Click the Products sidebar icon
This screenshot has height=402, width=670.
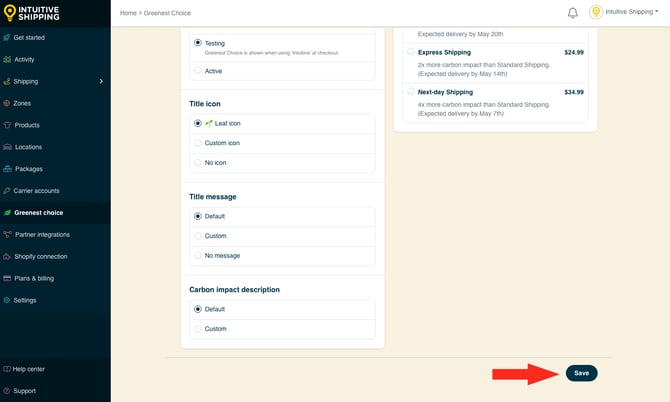pyautogui.click(x=8, y=125)
